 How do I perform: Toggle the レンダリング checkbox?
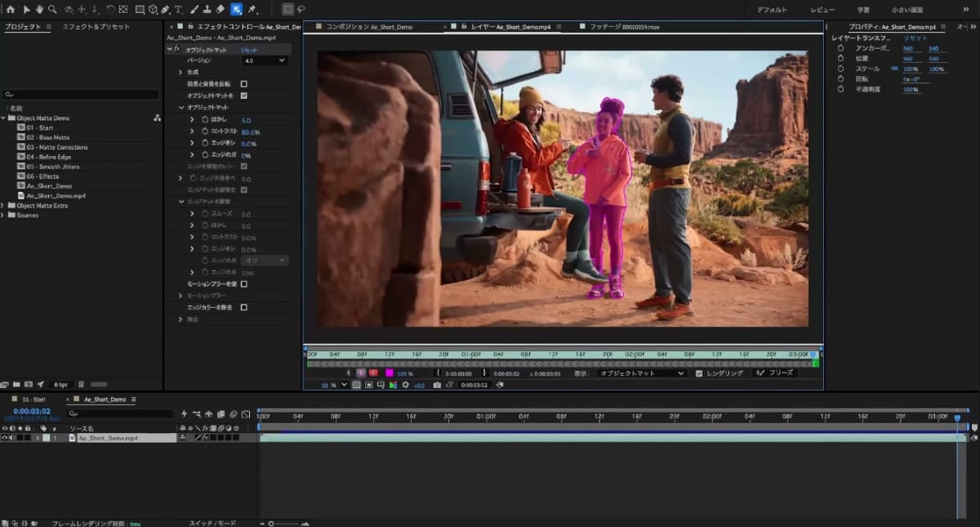(x=698, y=373)
